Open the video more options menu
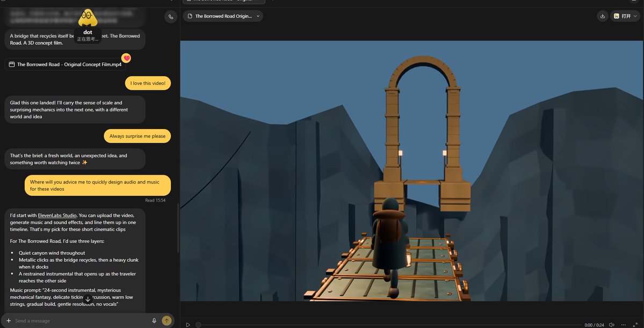The height and width of the screenshot is (328, 644). pyautogui.click(x=624, y=325)
